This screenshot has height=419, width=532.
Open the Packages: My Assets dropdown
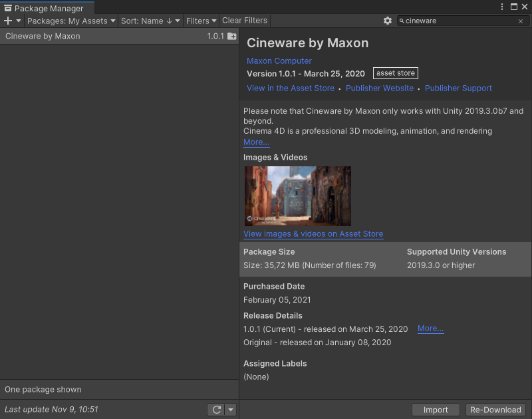tap(71, 21)
